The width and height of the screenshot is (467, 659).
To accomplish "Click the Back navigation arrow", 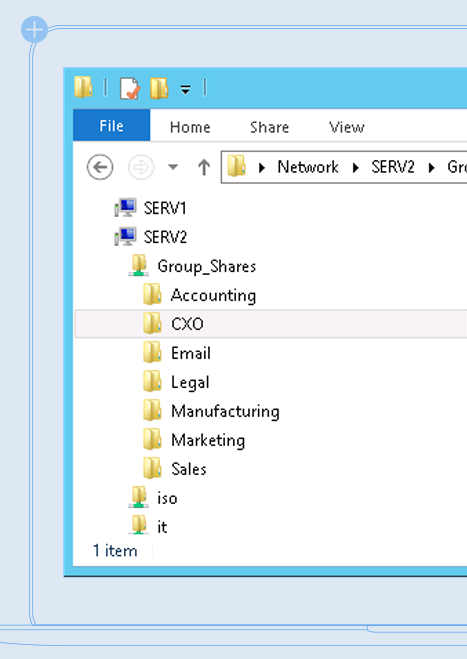I will coord(100,167).
